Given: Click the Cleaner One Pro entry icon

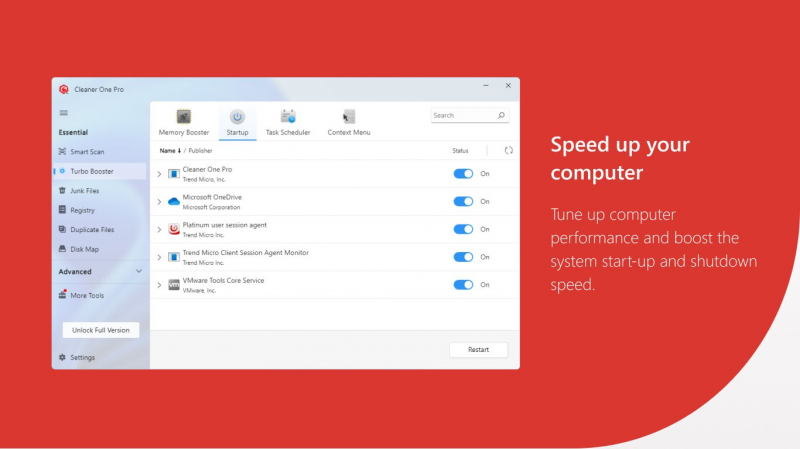Looking at the screenshot, I should [x=174, y=174].
